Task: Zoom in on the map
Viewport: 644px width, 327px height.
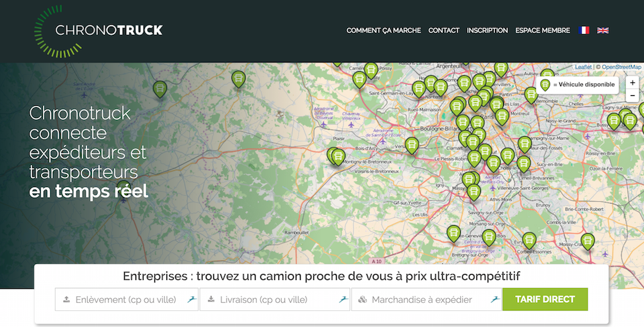Action: pos(632,83)
